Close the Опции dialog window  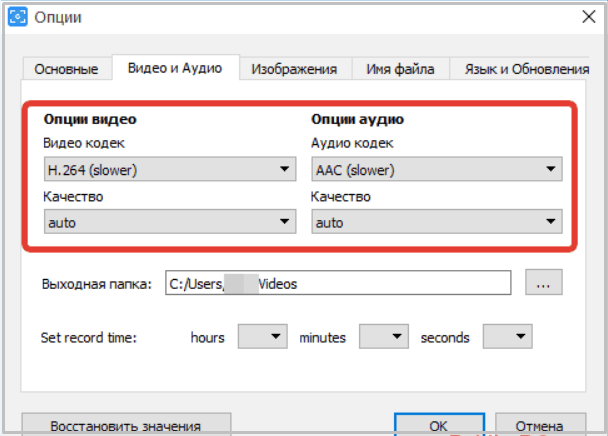584,18
